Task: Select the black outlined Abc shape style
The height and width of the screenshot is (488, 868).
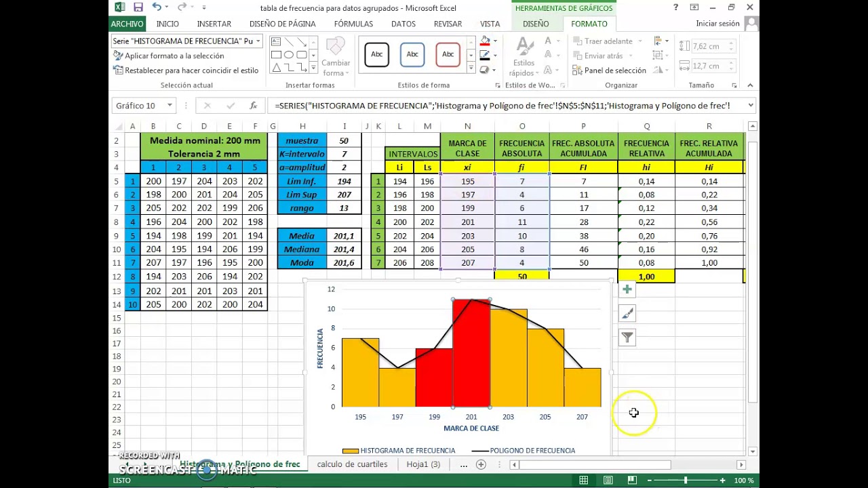Action: point(376,54)
